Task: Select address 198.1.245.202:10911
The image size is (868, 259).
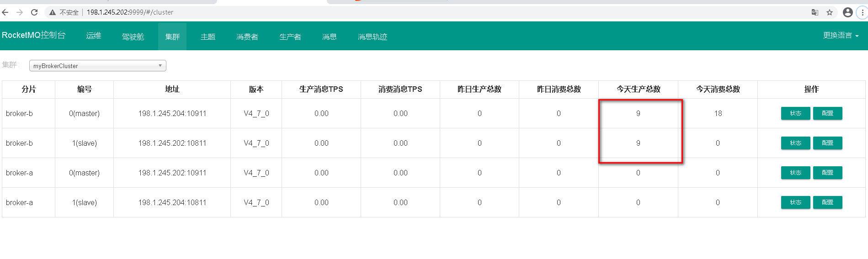Action: click(x=172, y=173)
